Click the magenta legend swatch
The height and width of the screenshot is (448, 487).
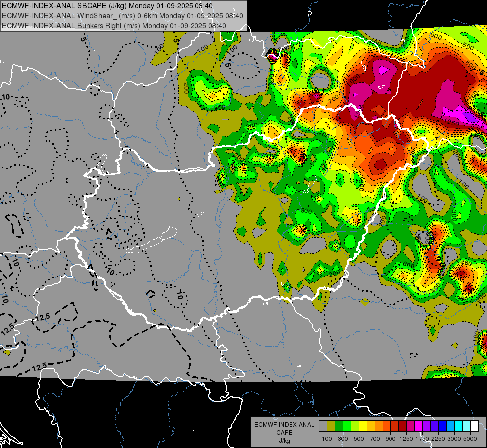click(419, 426)
